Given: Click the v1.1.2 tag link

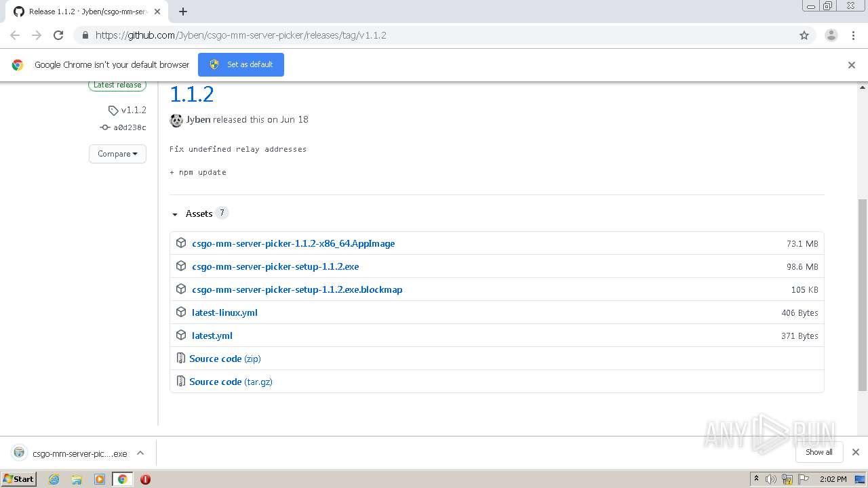Looking at the screenshot, I should point(127,110).
